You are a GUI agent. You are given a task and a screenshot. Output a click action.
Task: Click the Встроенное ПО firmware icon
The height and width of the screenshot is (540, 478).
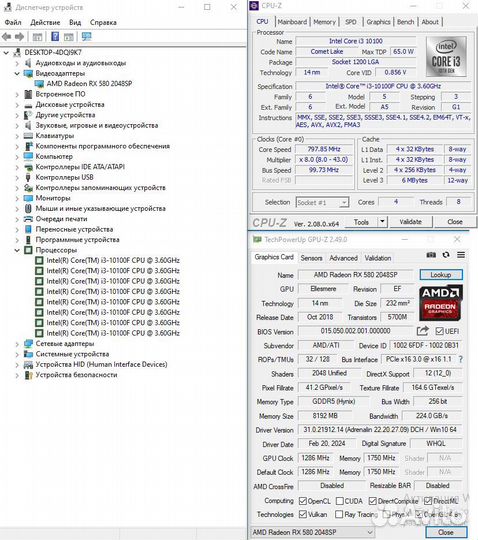point(28,94)
